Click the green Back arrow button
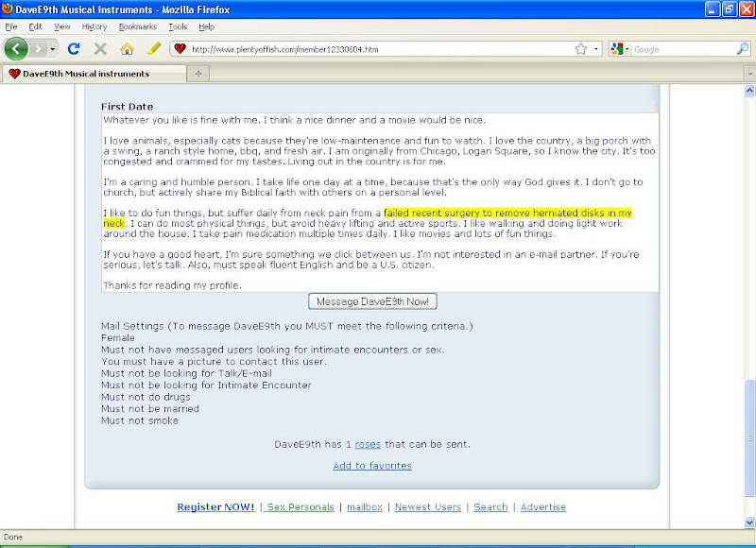The width and height of the screenshot is (756, 548). point(16,49)
